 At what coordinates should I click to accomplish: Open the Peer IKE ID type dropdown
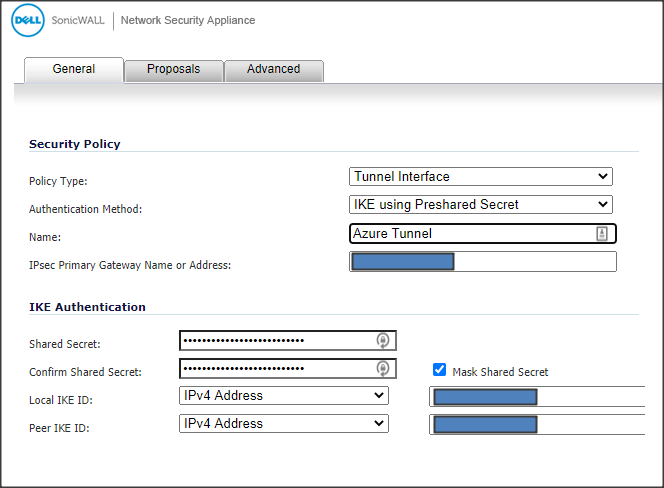tap(283, 424)
